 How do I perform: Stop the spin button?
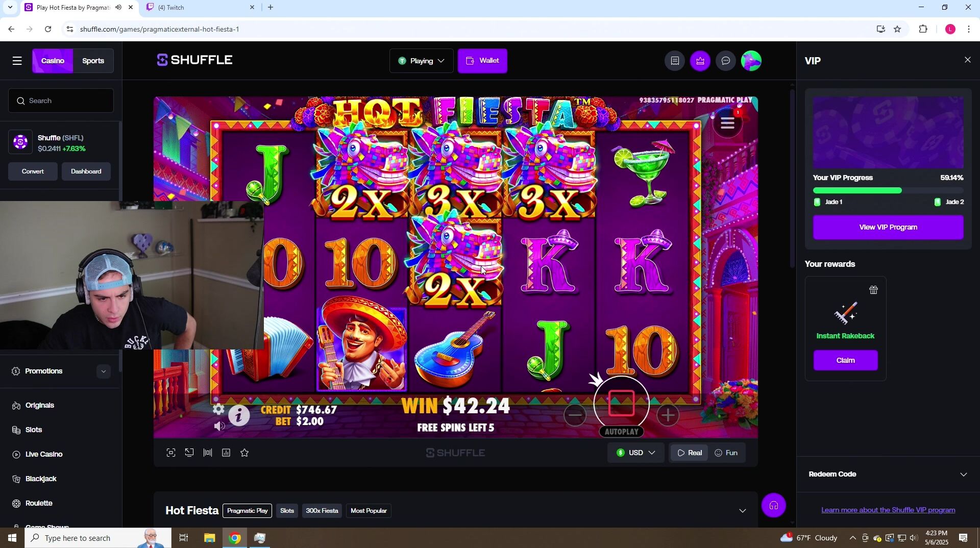(x=621, y=404)
